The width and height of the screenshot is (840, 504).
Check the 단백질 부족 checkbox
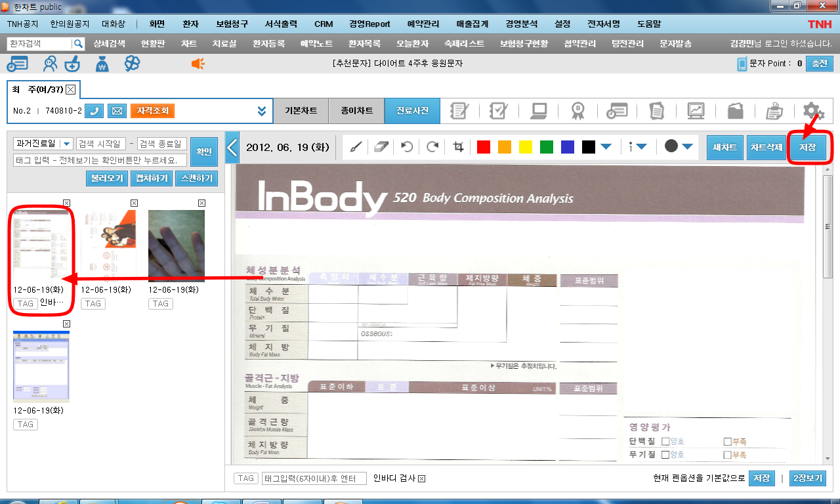click(x=727, y=442)
